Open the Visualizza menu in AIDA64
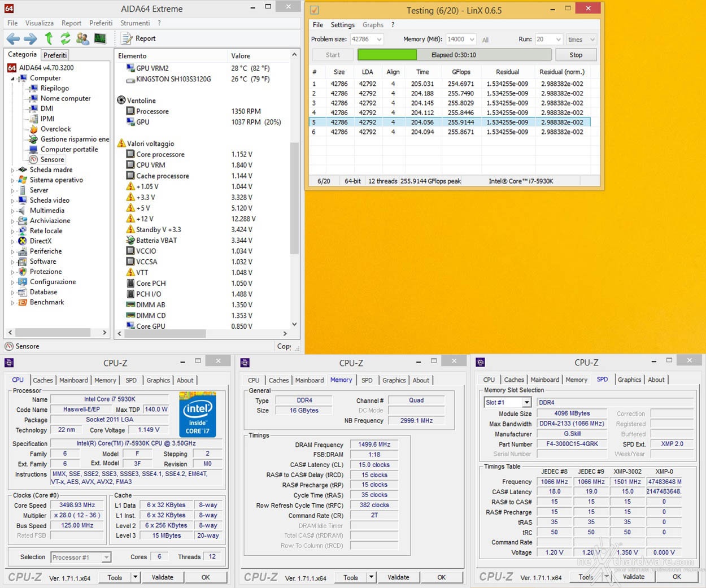This screenshot has height=588, width=706. pyautogui.click(x=39, y=23)
